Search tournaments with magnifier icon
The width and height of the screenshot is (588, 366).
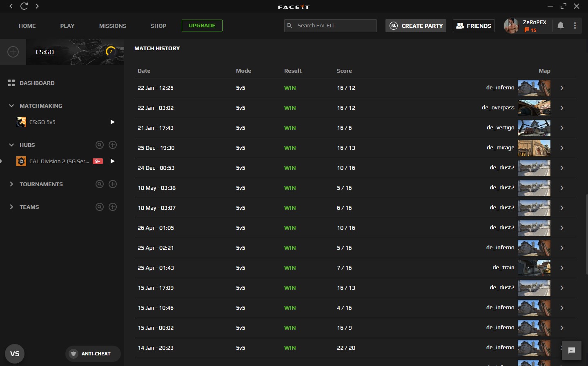point(100,184)
